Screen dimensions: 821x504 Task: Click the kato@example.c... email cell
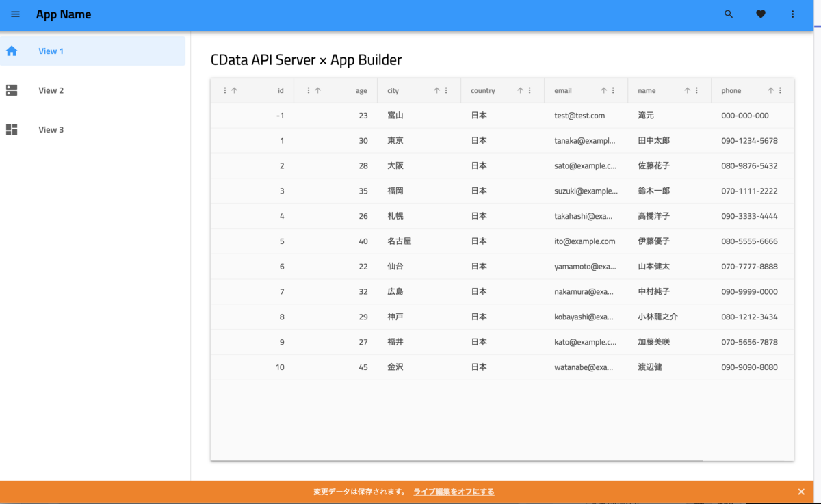point(585,342)
